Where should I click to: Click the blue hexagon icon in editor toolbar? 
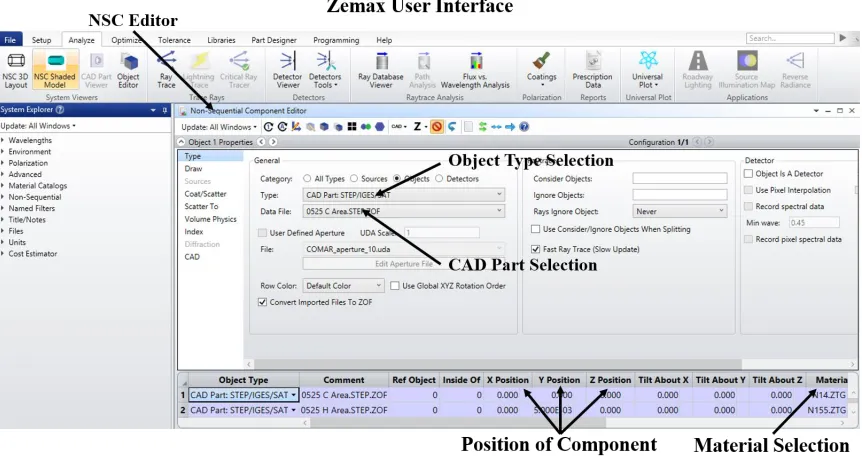(x=379, y=127)
